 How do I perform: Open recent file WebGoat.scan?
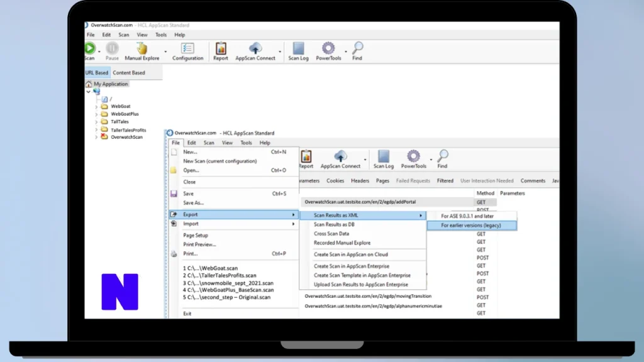210,268
